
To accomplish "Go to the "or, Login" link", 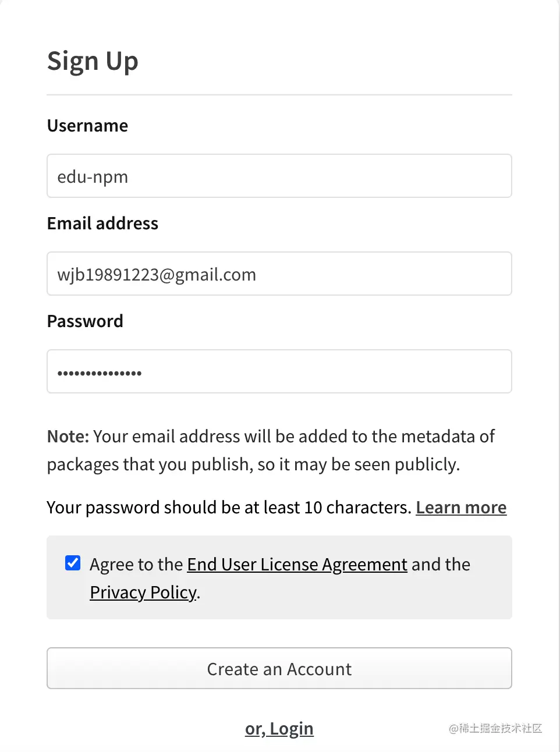I will [279, 729].
